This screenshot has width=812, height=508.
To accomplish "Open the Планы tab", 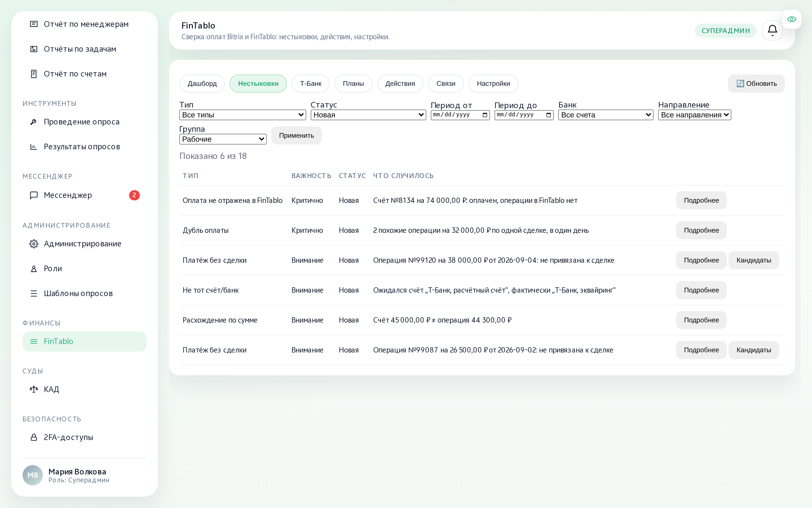I will pos(353,83).
